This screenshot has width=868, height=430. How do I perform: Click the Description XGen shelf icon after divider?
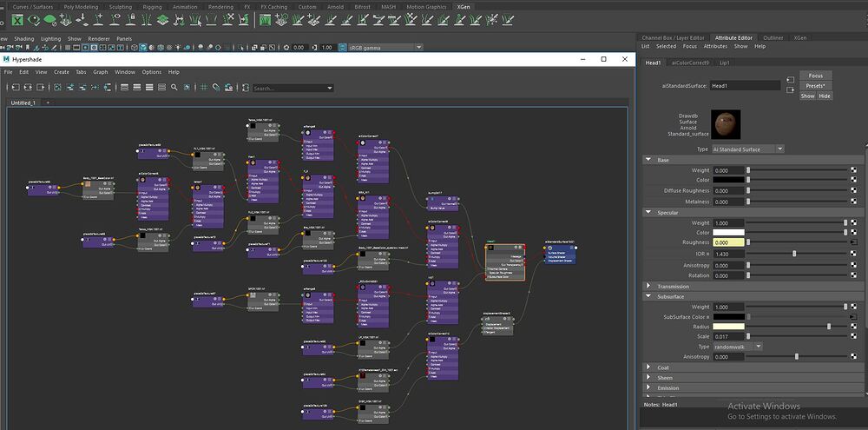coord(265,21)
